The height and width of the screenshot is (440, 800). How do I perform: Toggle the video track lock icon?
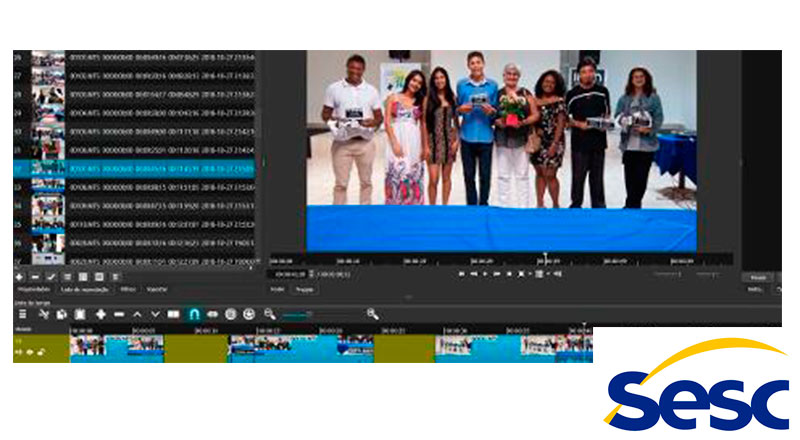[42, 351]
